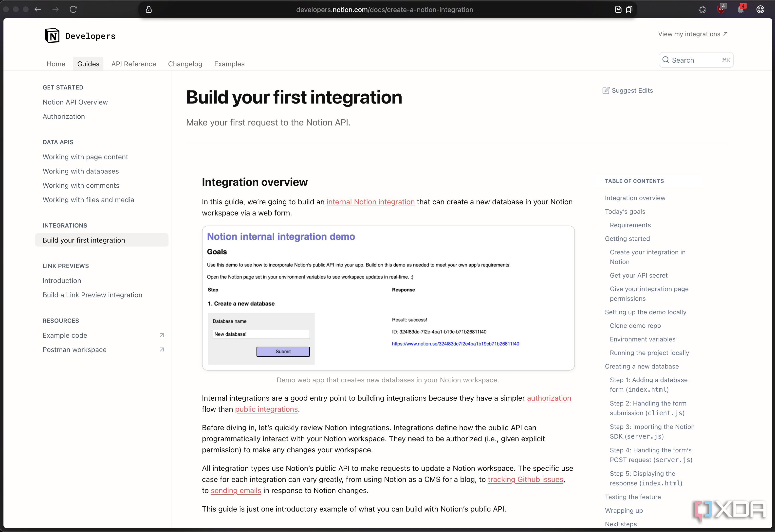This screenshot has width=775, height=532.
Task: Click the Suggest Edits pencil icon
Action: (606, 90)
